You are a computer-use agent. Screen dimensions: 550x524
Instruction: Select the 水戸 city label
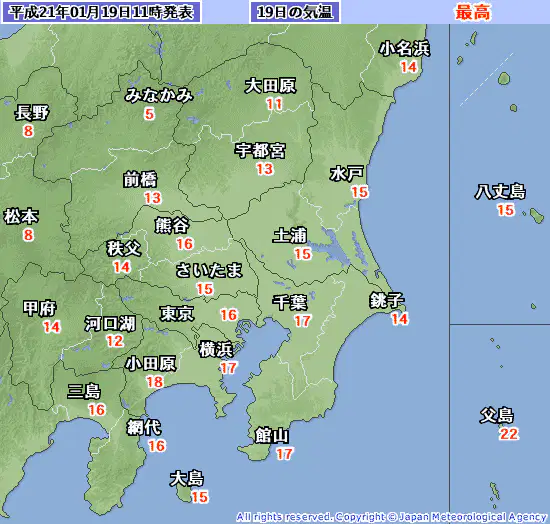point(347,174)
